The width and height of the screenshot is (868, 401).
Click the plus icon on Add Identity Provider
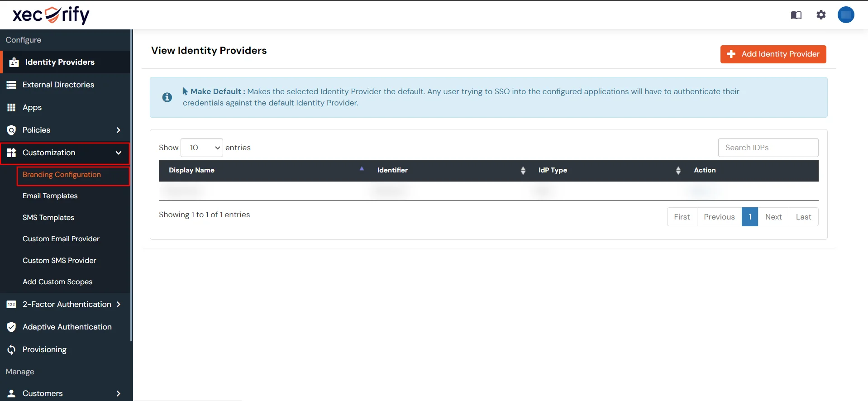pyautogui.click(x=731, y=54)
